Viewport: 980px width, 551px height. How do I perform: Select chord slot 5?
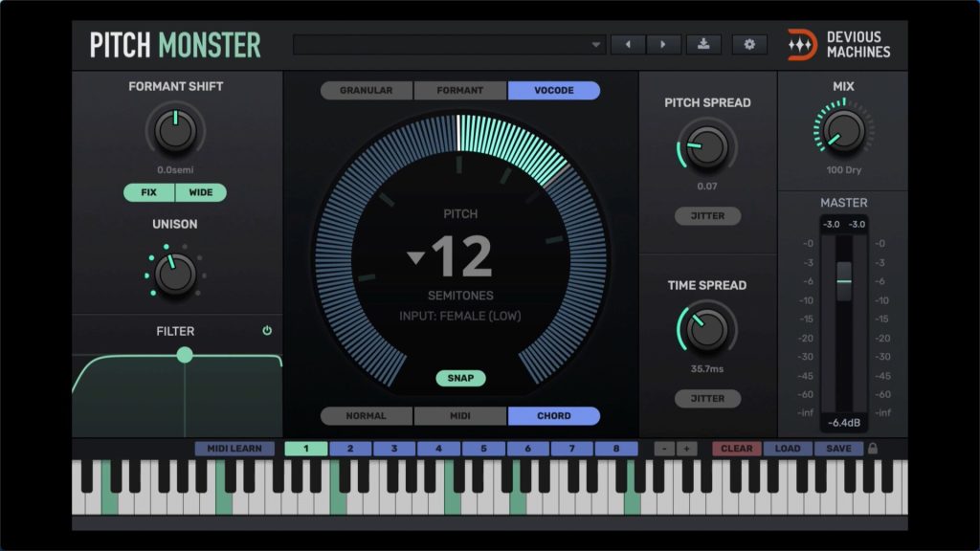pos(483,449)
